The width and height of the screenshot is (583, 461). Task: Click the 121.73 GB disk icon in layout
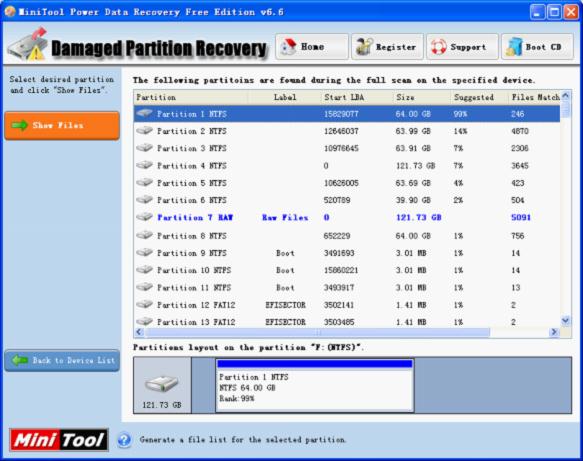click(x=162, y=384)
